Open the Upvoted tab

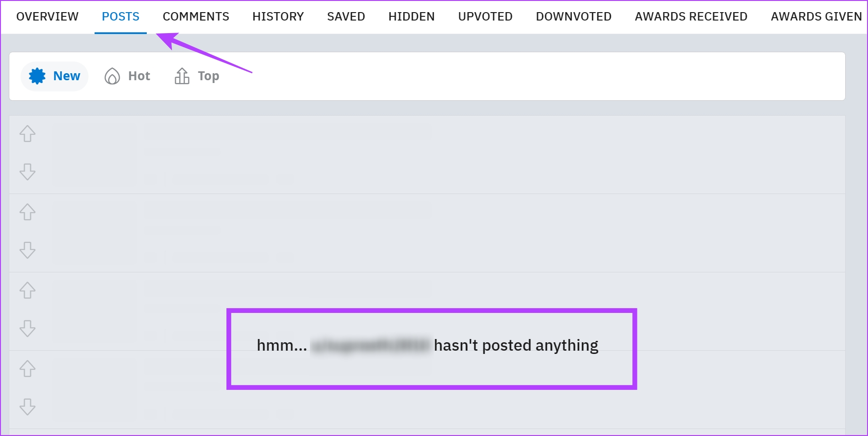485,16
